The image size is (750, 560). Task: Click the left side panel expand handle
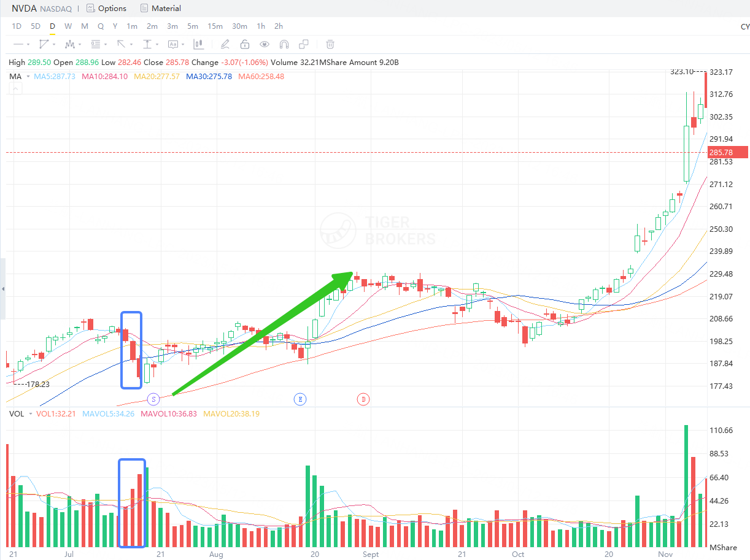click(2, 289)
